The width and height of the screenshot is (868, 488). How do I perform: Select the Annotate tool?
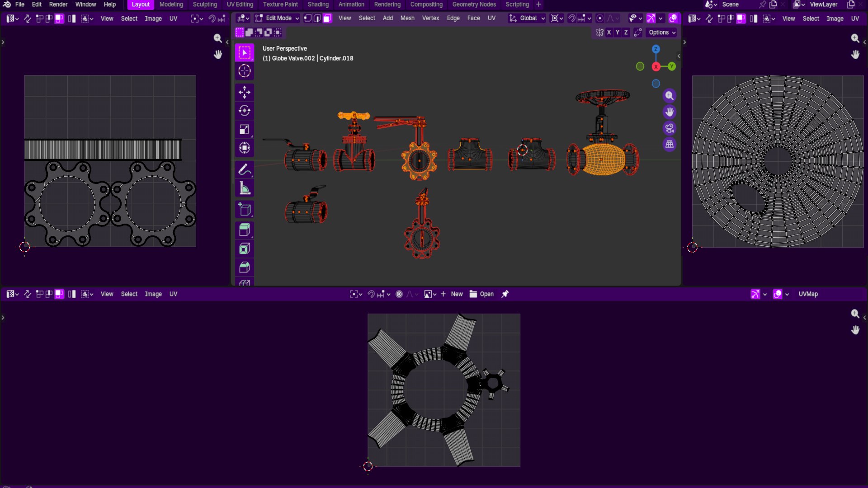(x=245, y=170)
